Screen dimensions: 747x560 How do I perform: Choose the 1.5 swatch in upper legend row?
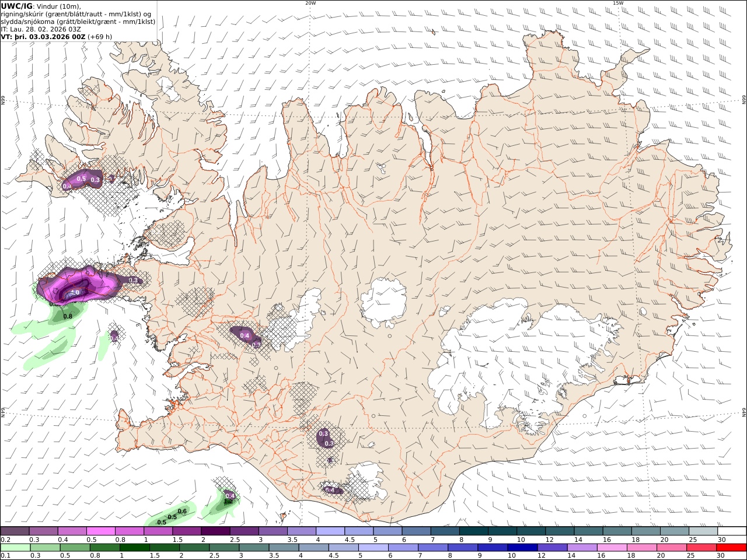tap(187, 531)
